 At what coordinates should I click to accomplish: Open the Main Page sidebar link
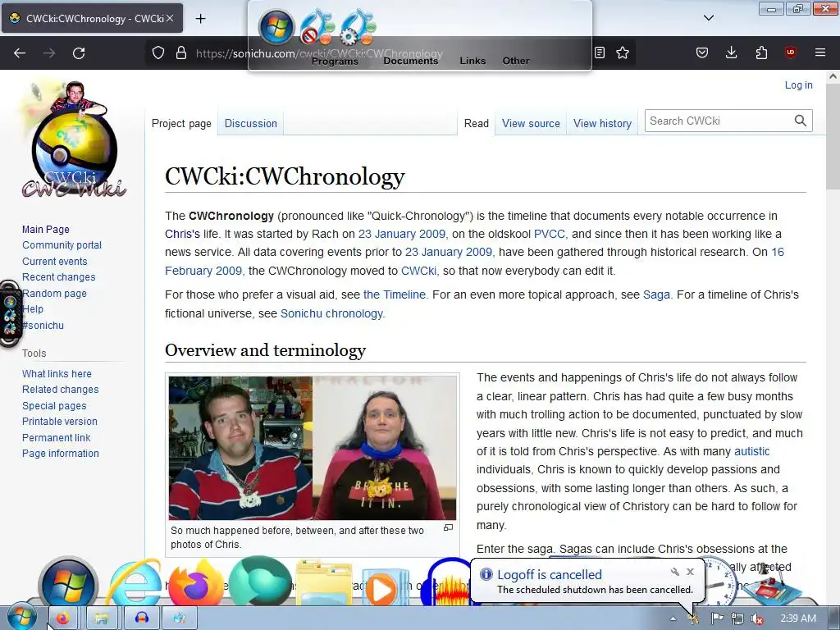(46, 230)
